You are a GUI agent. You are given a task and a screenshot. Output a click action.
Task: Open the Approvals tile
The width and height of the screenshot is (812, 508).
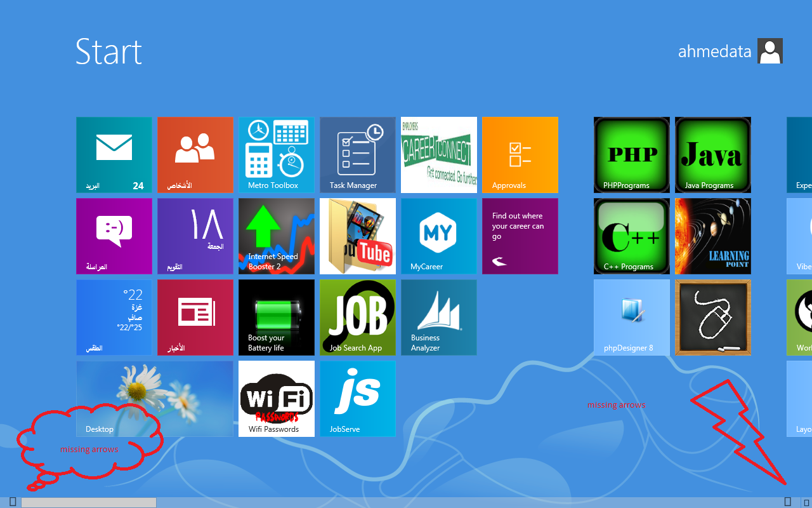(x=520, y=154)
